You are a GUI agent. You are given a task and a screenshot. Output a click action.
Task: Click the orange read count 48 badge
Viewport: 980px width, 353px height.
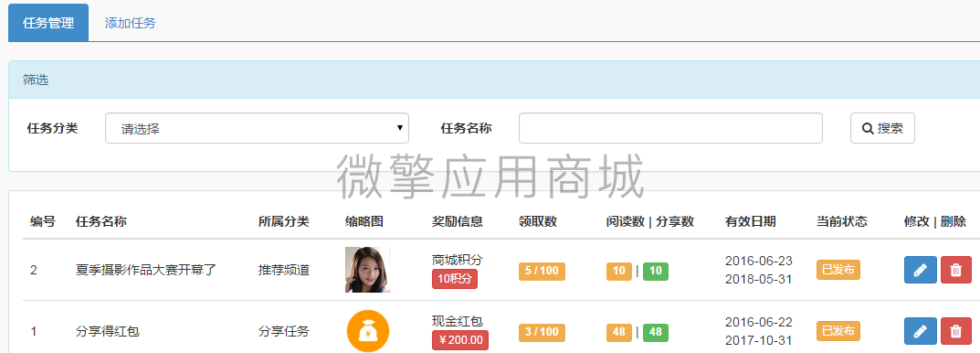(x=618, y=332)
